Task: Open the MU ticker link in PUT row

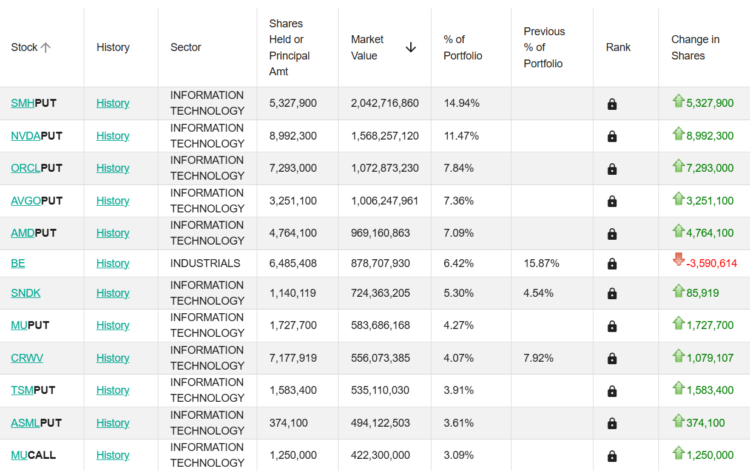Action: (19, 326)
